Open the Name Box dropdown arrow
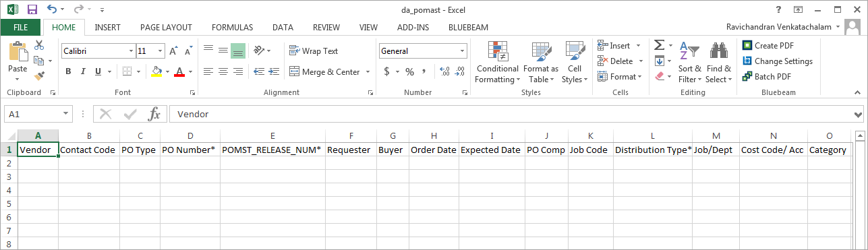The image size is (868, 250). pos(66,114)
